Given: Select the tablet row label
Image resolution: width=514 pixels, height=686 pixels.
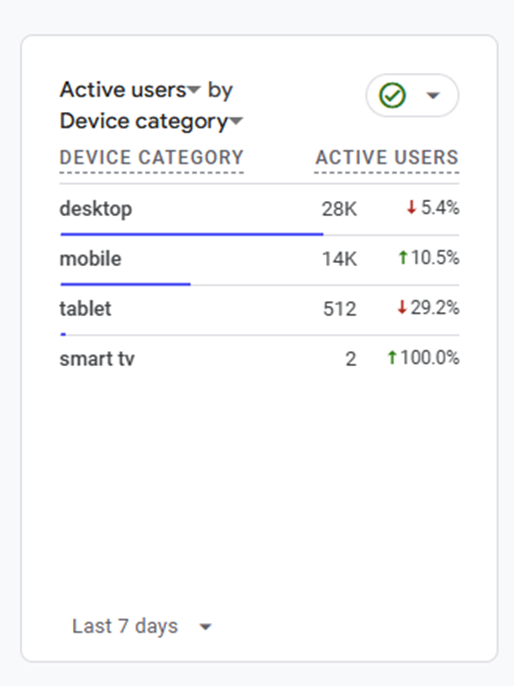Looking at the screenshot, I should pyautogui.click(x=85, y=309).
